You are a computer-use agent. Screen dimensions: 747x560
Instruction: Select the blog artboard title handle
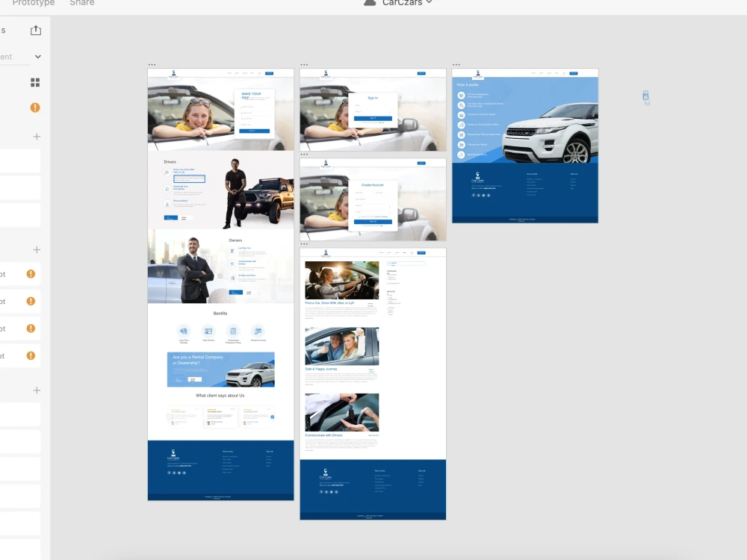[x=305, y=244]
